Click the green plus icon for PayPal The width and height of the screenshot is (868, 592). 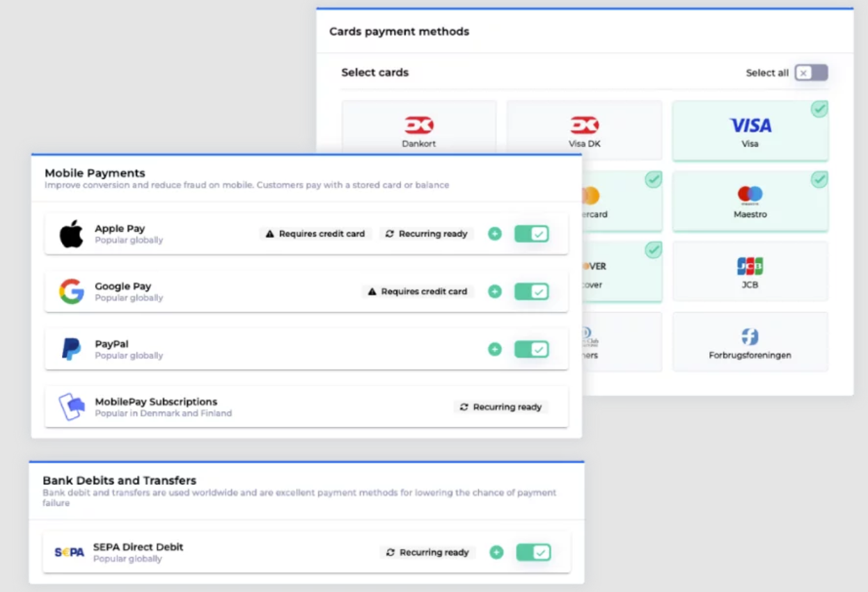coord(495,349)
